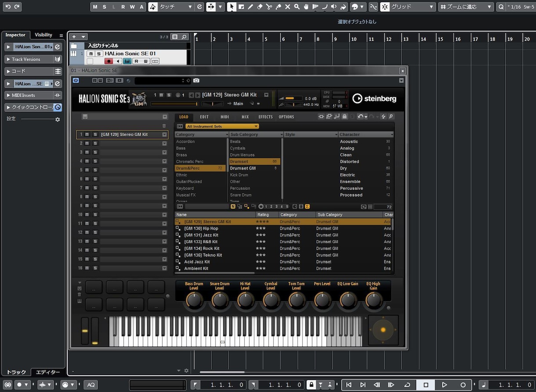
Task: Click the Snare Drum Level knob
Action: [x=220, y=300]
